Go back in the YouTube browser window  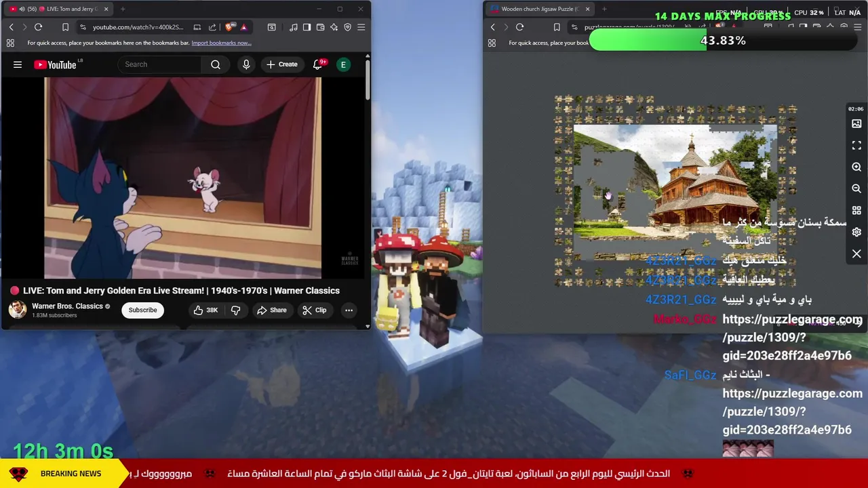[x=11, y=27]
